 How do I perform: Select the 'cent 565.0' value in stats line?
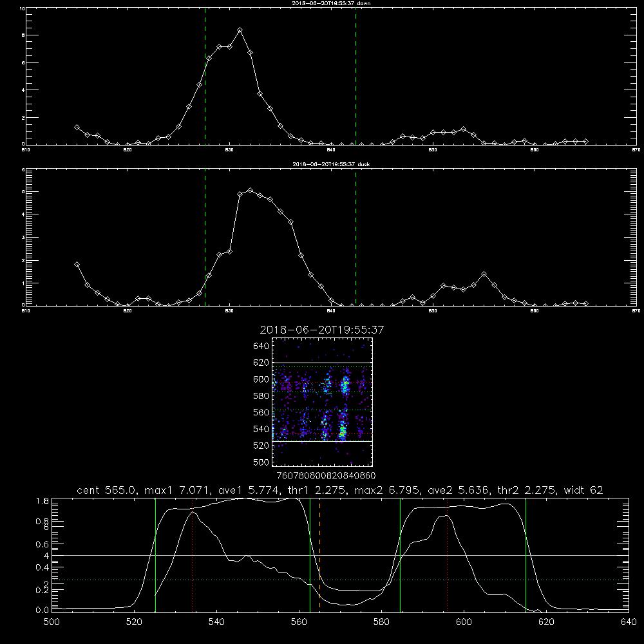[107, 490]
